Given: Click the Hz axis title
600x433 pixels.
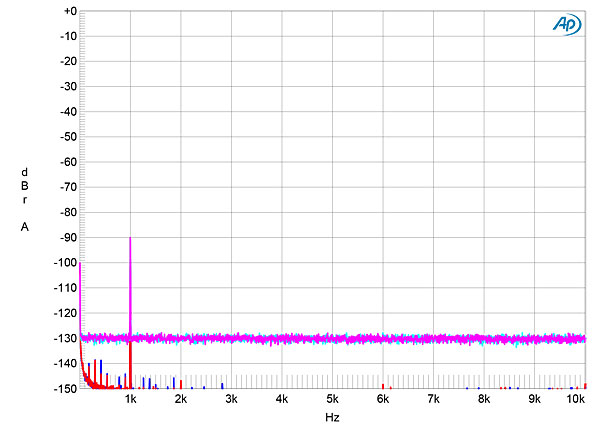Looking at the screenshot, I should 332,418.
